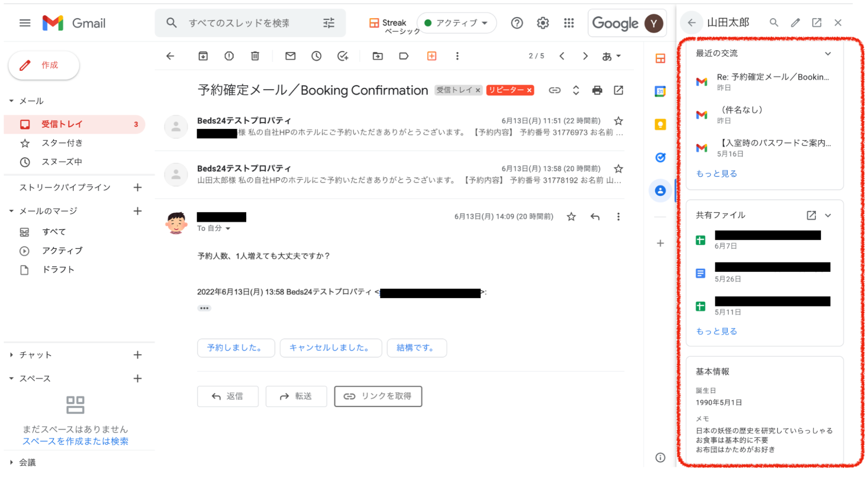Star the 14:09 reply message
Image resolution: width=868 pixels, height=477 pixels.
tap(571, 216)
